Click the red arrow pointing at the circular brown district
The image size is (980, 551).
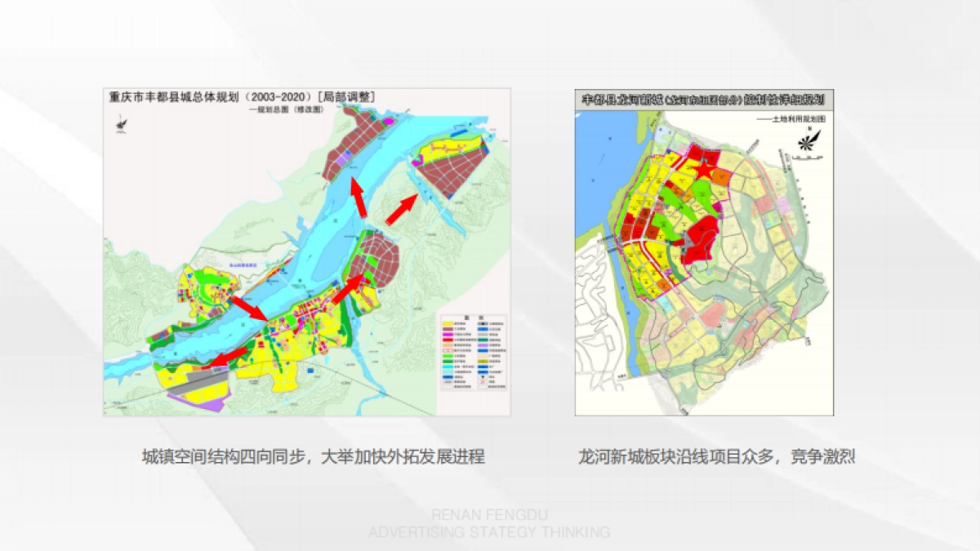pos(348,289)
